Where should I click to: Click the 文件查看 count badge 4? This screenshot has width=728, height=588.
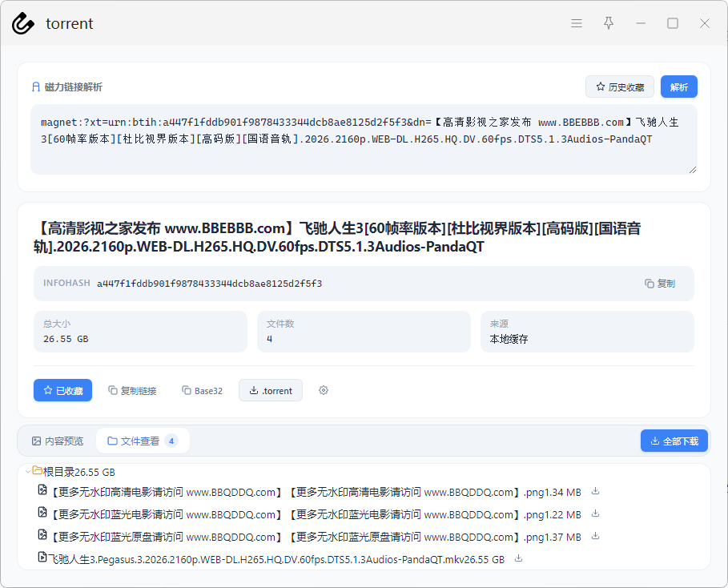pyautogui.click(x=171, y=441)
